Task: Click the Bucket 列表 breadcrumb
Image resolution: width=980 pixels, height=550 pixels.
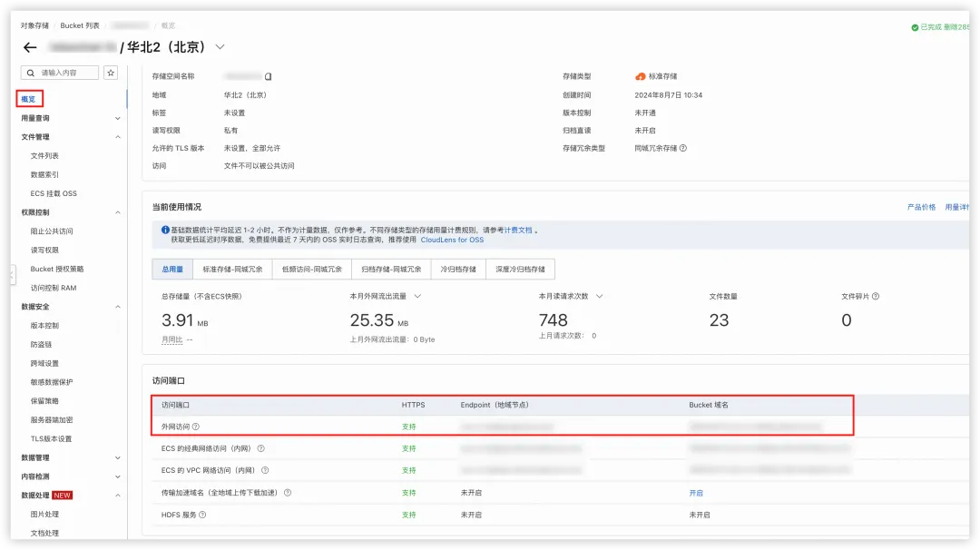Action: coord(79,25)
